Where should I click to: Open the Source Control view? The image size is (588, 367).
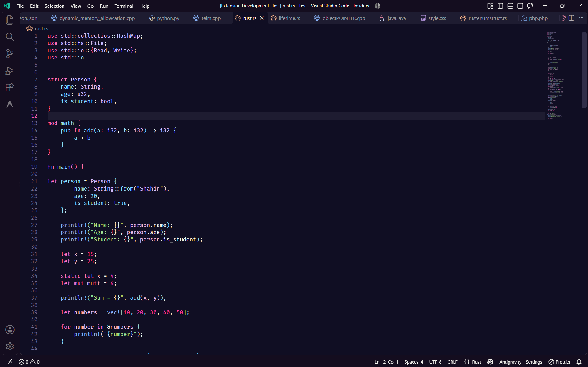point(10,54)
